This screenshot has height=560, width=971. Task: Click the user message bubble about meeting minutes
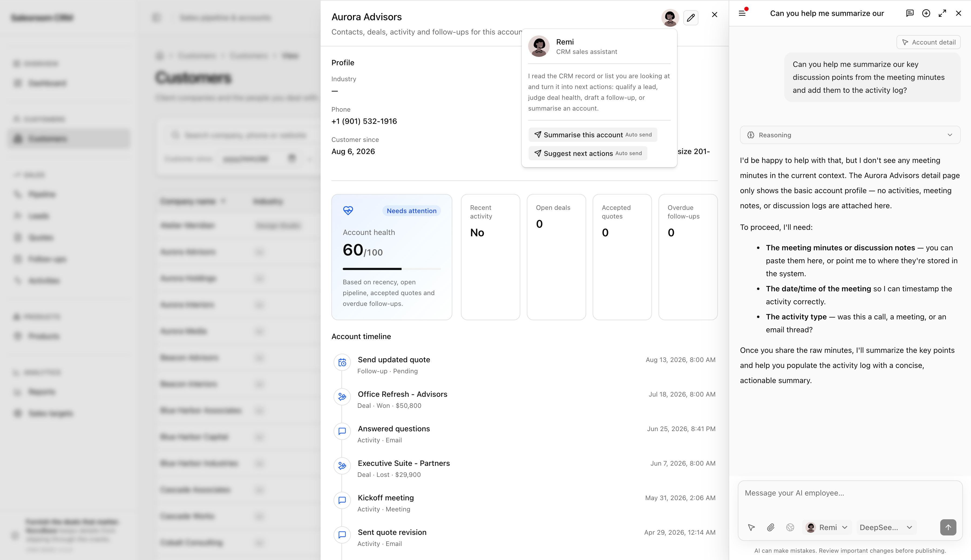coord(872,77)
